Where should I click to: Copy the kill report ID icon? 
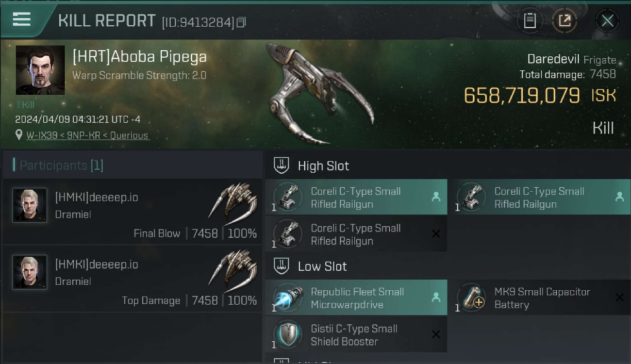(x=241, y=22)
